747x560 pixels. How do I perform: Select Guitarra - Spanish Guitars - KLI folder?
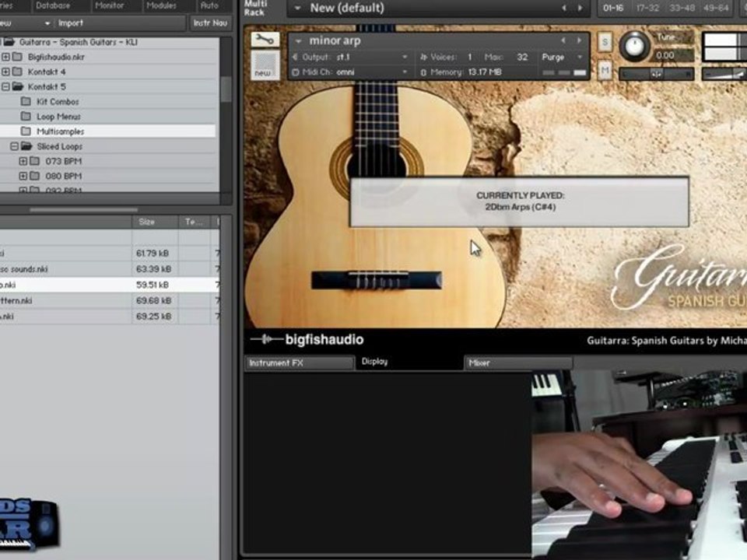click(x=78, y=42)
